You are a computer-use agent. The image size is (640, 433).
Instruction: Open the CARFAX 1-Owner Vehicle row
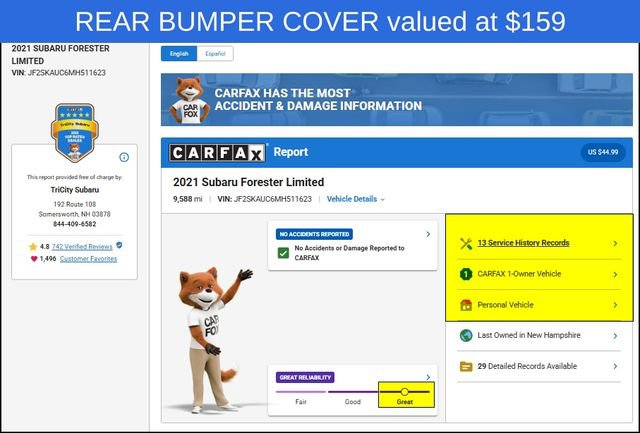539,274
